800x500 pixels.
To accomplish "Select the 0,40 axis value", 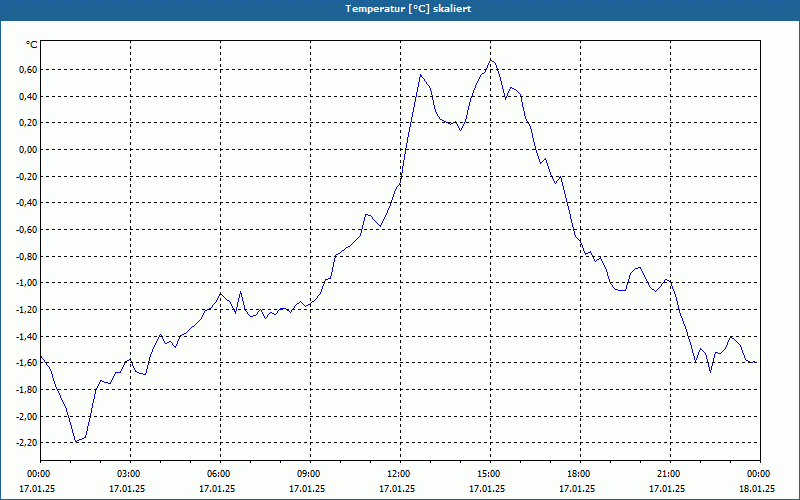I will coord(28,96).
